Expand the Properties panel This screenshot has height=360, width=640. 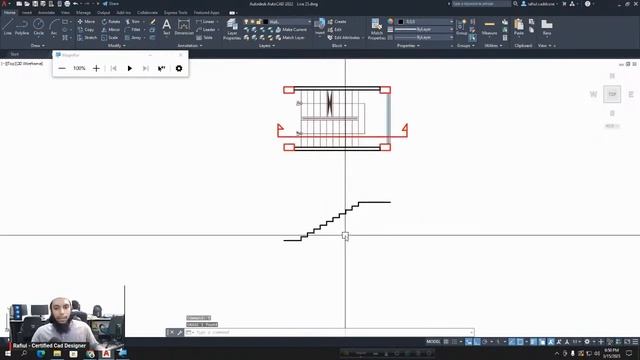tap(409, 46)
